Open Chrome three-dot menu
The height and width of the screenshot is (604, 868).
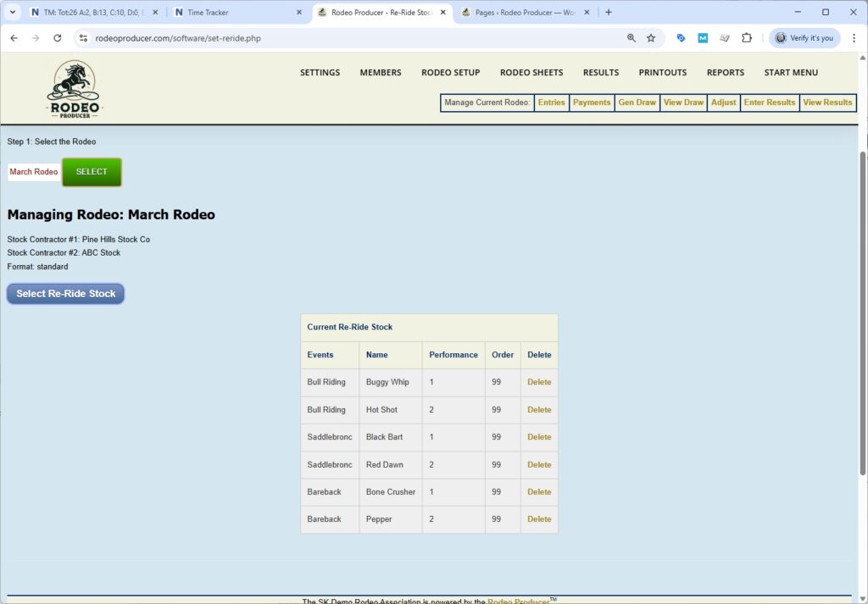click(854, 38)
